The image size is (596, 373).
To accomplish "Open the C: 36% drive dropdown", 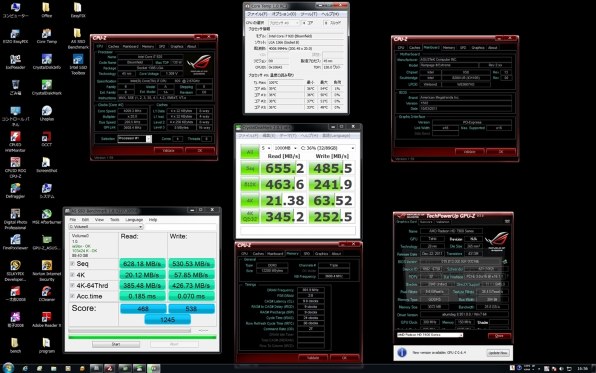I will tap(328, 148).
